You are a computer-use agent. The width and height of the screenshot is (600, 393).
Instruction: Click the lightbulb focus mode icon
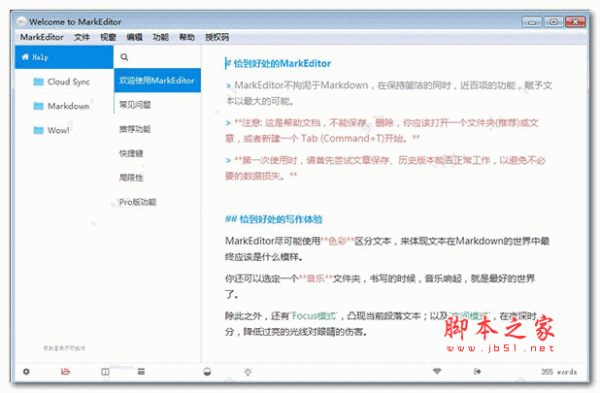coord(248,372)
